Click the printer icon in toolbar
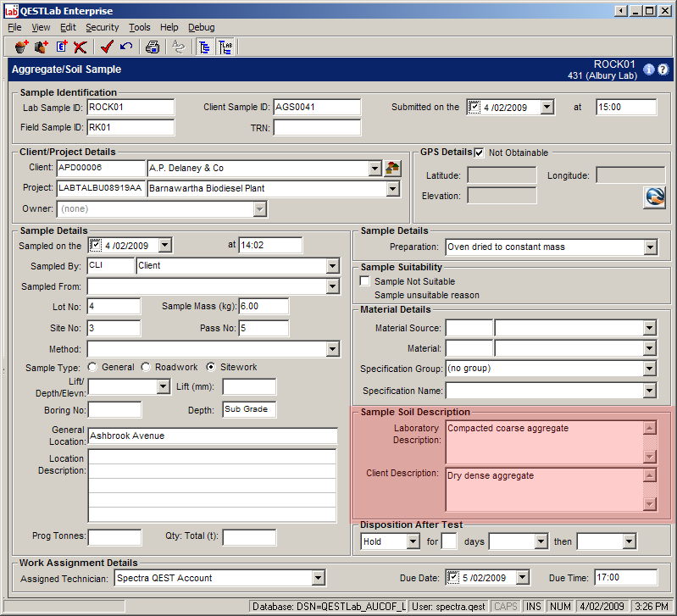 click(x=153, y=47)
